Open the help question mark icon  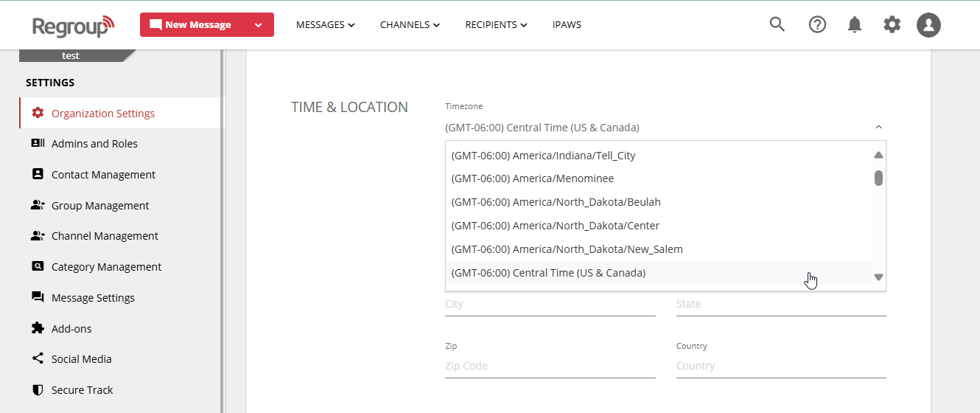tap(817, 24)
